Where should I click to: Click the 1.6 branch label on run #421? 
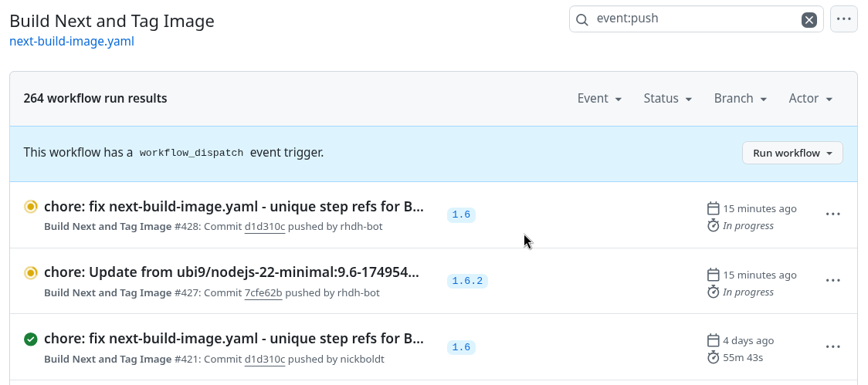click(461, 347)
